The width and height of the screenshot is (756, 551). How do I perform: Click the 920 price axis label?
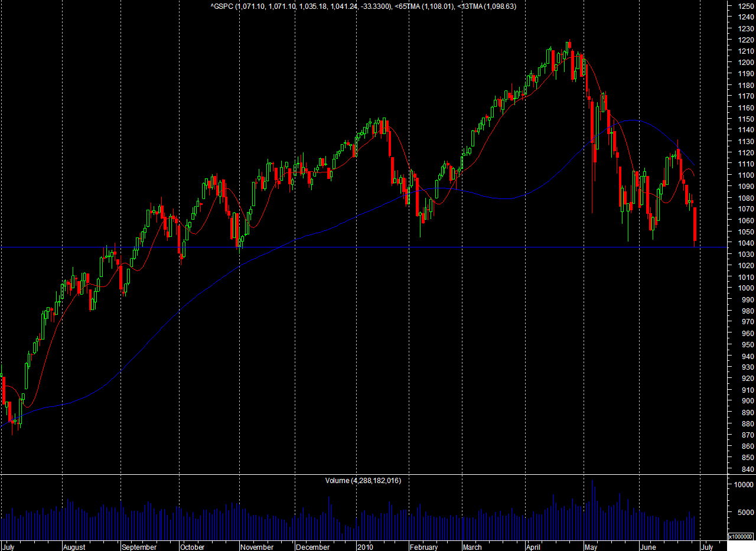pyautogui.click(x=747, y=379)
